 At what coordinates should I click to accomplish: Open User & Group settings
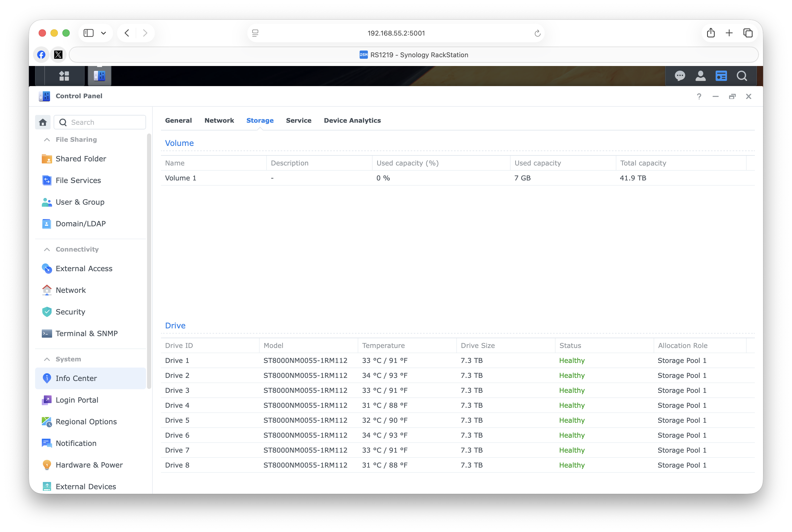tap(90, 202)
